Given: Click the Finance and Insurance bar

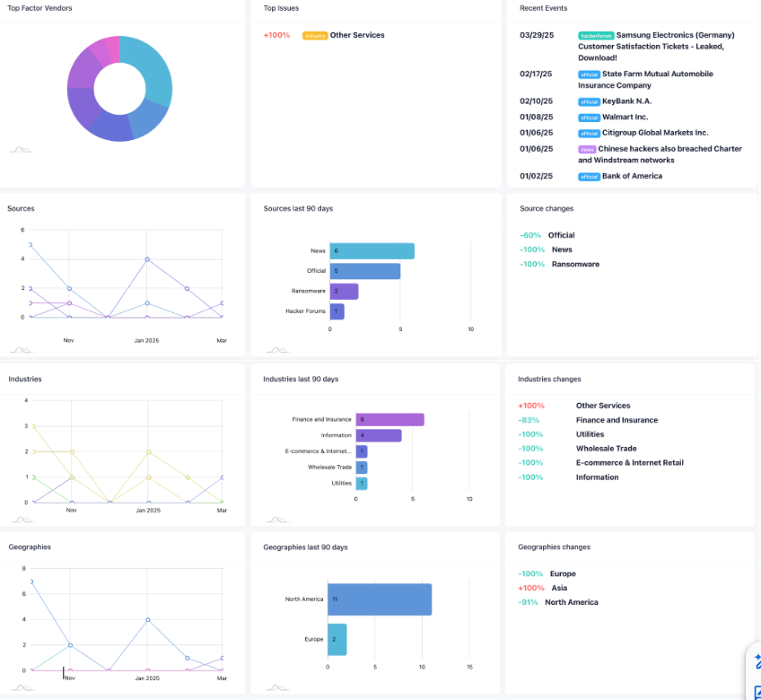Looking at the screenshot, I should point(388,419).
